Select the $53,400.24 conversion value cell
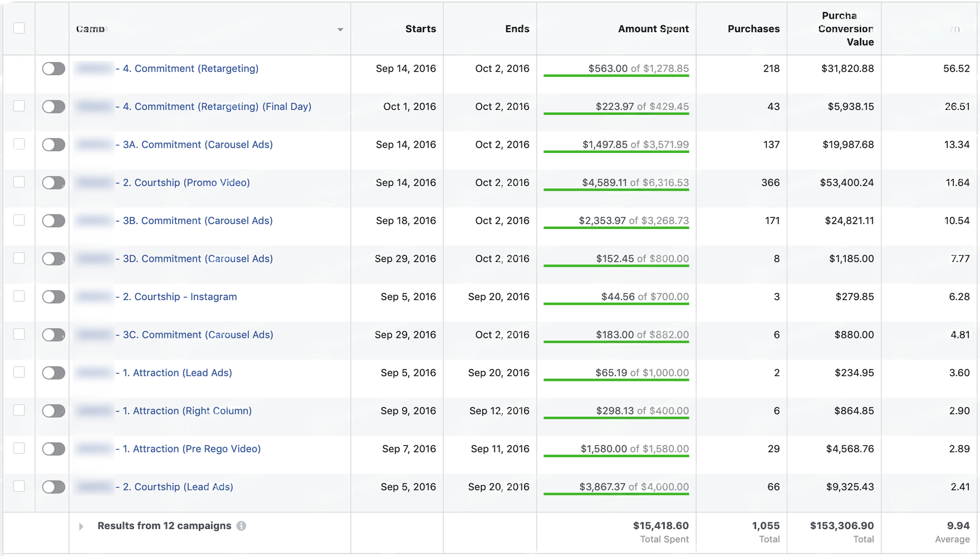Viewport: 980px width, 556px height. (x=847, y=183)
